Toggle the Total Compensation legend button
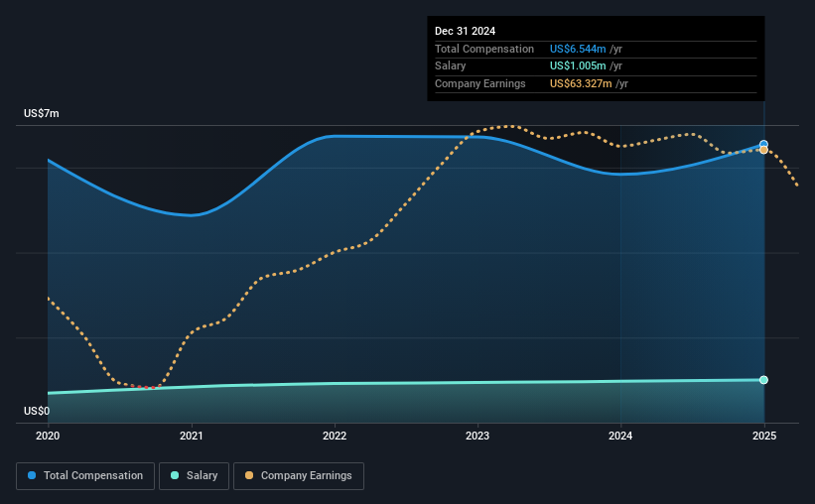815x504 pixels. (x=85, y=476)
